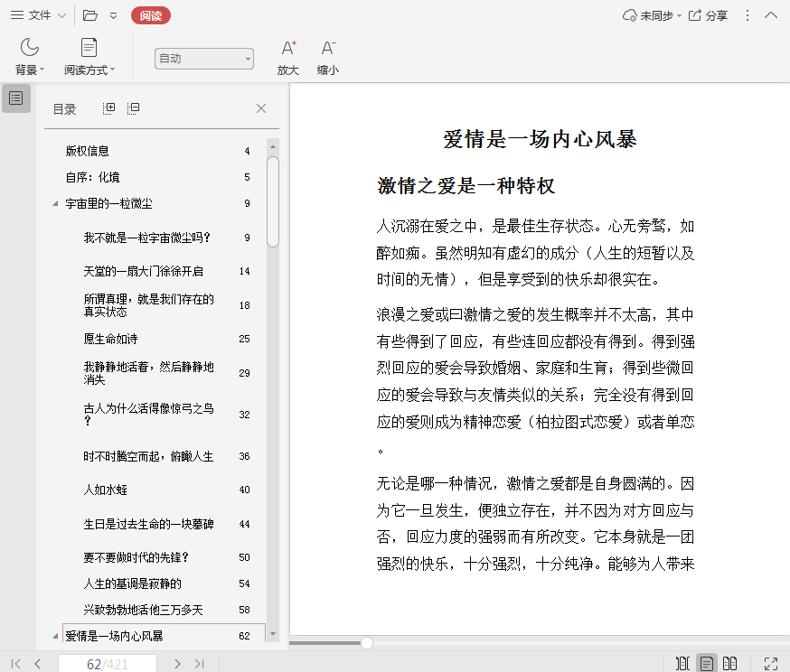Click the page number field 62/421
The image size is (790, 672).
(x=108, y=664)
